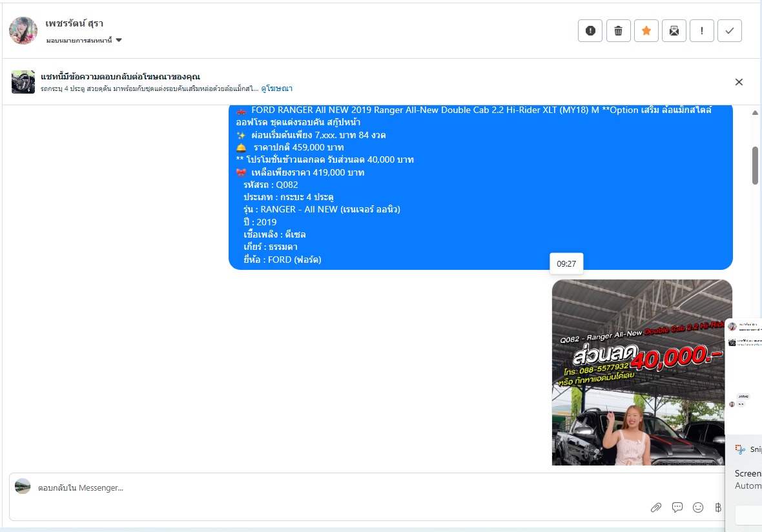The height and width of the screenshot is (532, 762).
Task: Toggle the orange star follow-up icon
Action: click(x=646, y=30)
